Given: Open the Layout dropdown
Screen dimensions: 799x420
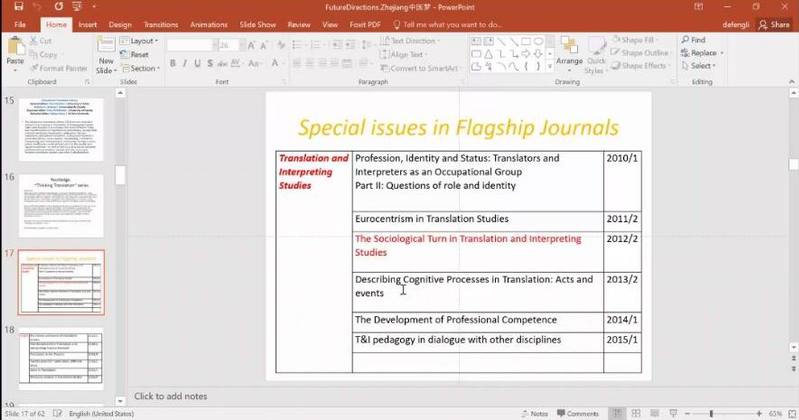Looking at the screenshot, I should coord(139,41).
